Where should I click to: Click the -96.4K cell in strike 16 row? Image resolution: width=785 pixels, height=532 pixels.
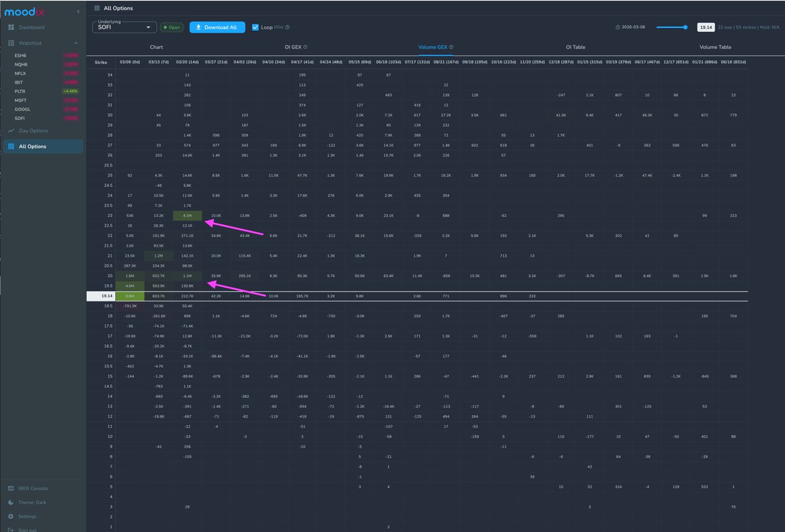click(216, 356)
